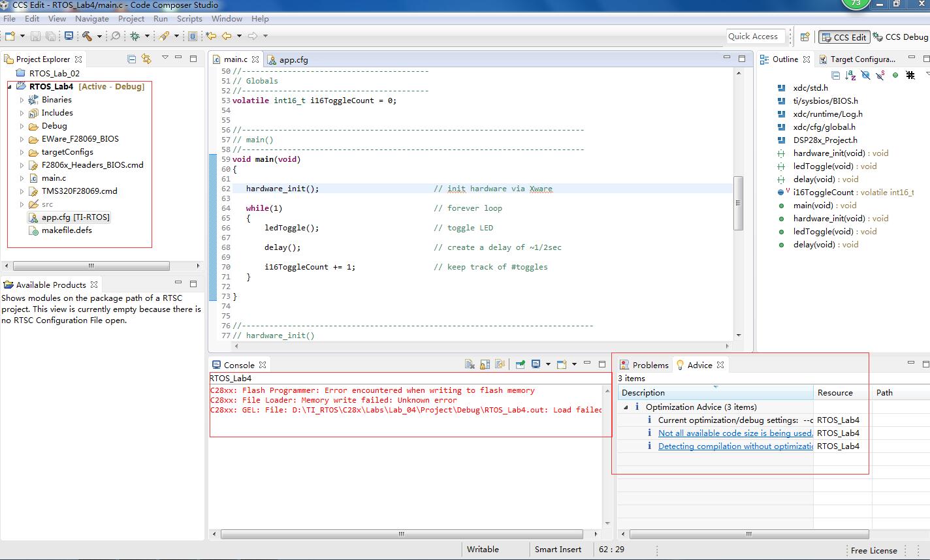Toggle Link with Editor in Project Explorer
The image size is (930, 560).
pos(146,59)
